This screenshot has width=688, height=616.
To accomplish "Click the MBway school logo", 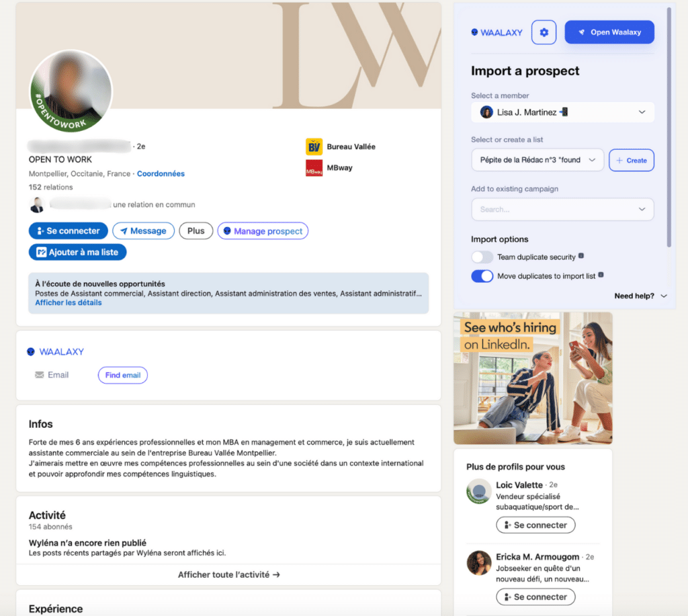I will click(314, 168).
